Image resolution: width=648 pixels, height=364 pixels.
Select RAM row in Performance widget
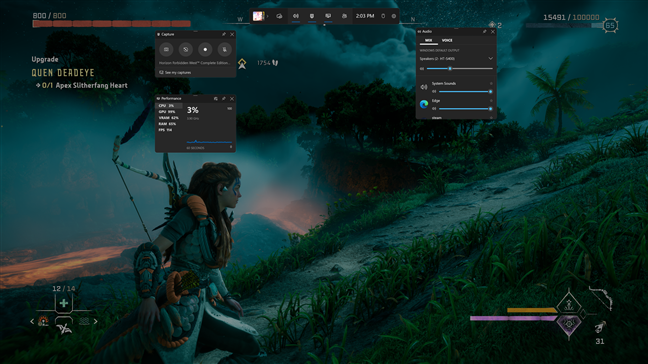[x=169, y=124]
